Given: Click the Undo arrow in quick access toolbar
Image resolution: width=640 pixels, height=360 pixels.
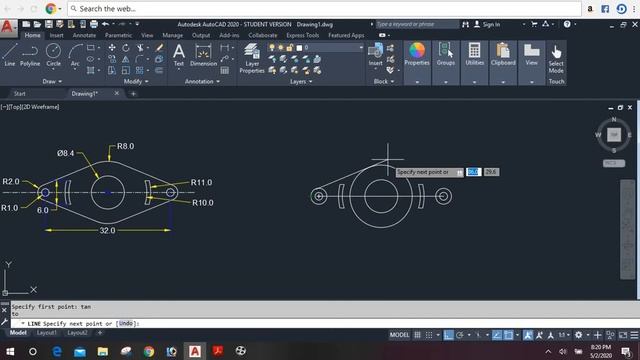Looking at the screenshot, I should tap(105, 24).
